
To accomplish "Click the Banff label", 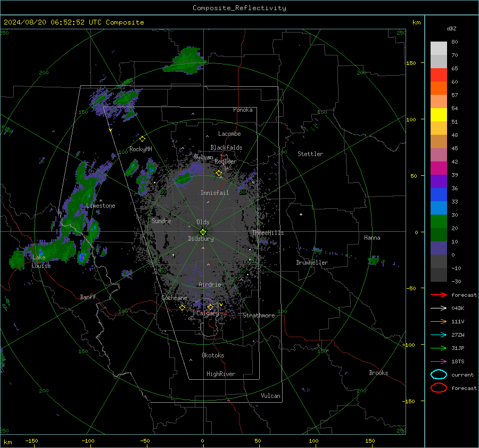I will pyautogui.click(x=88, y=297).
